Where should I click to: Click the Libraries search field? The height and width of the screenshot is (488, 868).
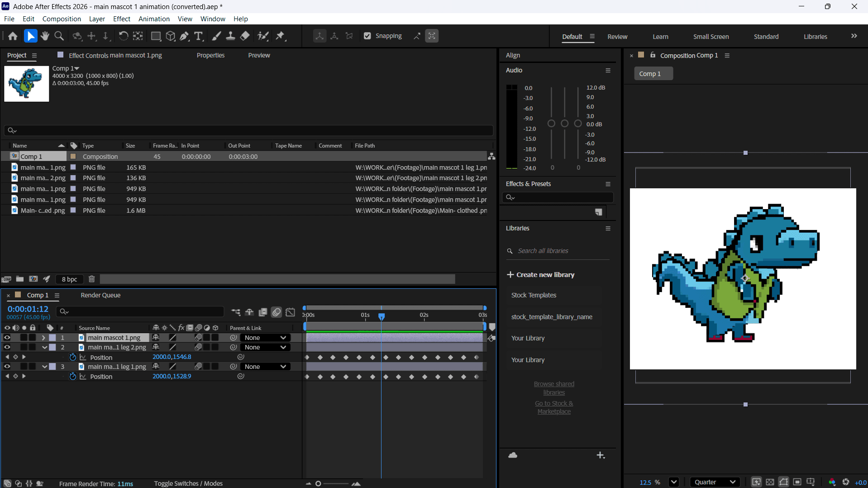(x=561, y=251)
